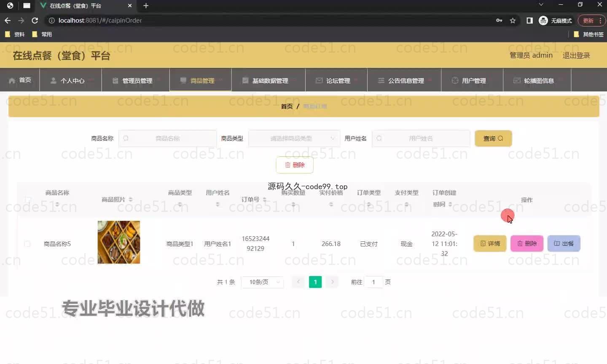Reload the page with the refresh icon
This screenshot has height=364, width=607.
pos(35,20)
